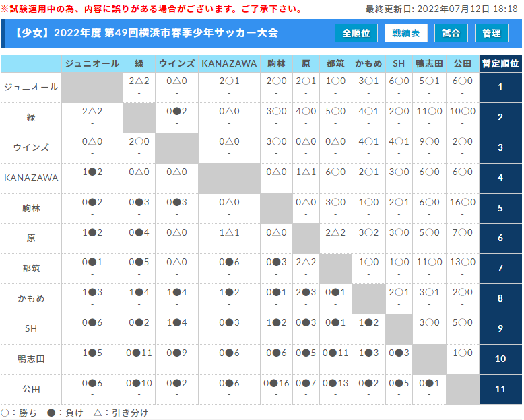
Task: Click 緑 vs 鴨志田 score 11○0
Action: point(429,111)
